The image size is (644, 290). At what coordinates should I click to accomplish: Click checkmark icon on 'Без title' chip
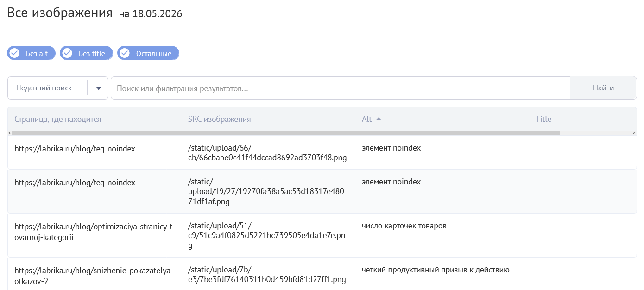(67, 53)
